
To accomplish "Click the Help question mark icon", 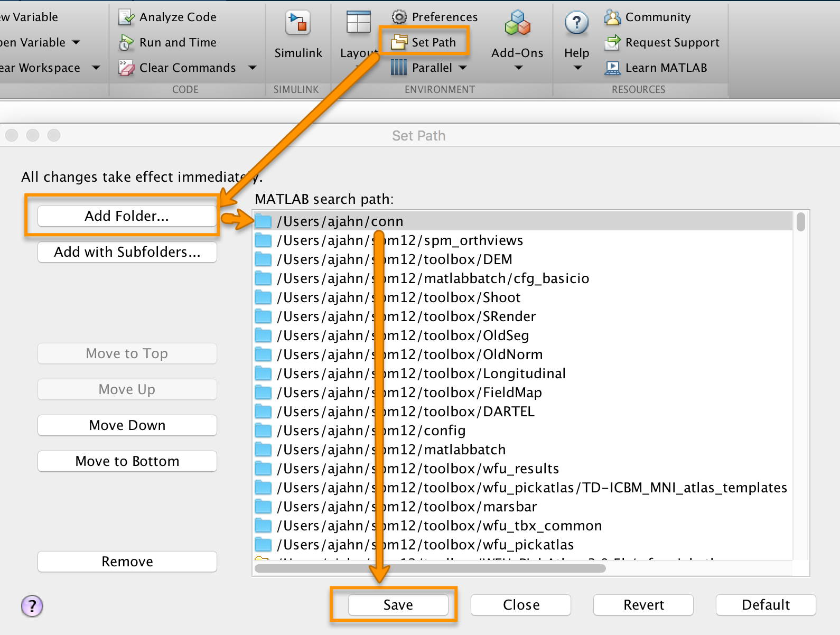I will tap(576, 23).
